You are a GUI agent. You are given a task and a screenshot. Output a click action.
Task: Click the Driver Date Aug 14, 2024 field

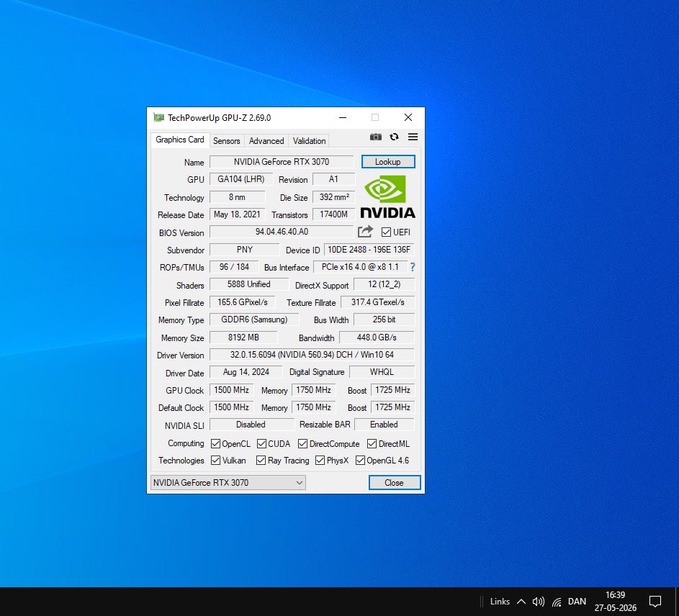[246, 372]
